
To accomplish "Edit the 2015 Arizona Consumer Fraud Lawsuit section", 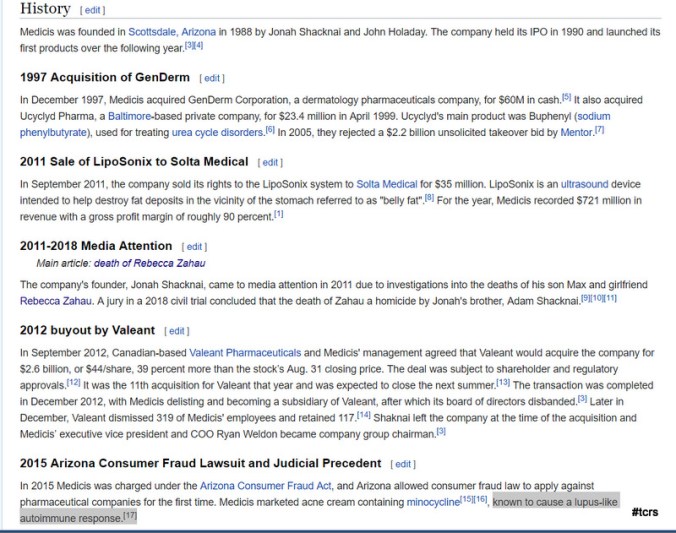I will coord(403,464).
